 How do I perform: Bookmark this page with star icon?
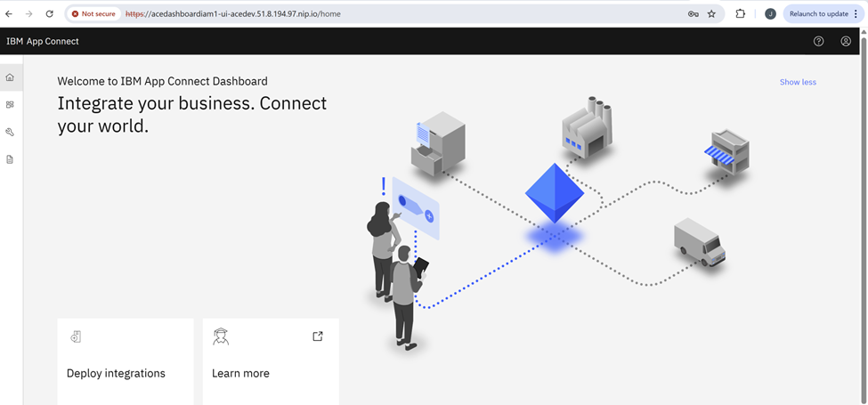pos(711,14)
